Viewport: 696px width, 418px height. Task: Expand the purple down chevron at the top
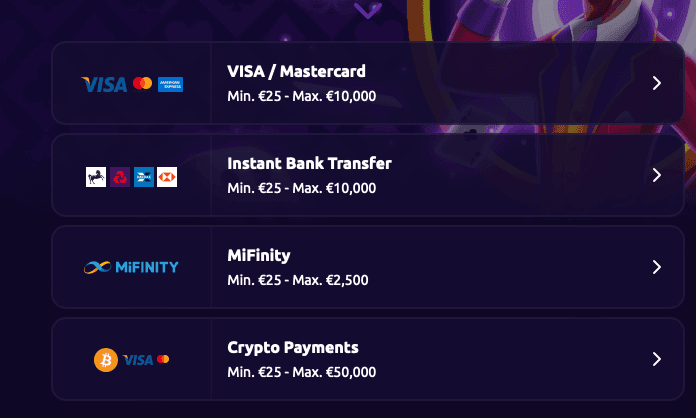click(368, 10)
